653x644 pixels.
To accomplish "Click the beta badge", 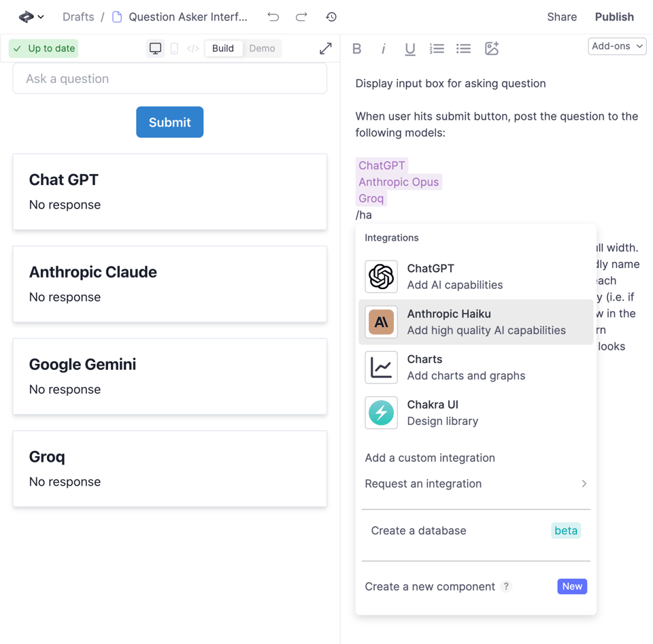I will (x=565, y=530).
